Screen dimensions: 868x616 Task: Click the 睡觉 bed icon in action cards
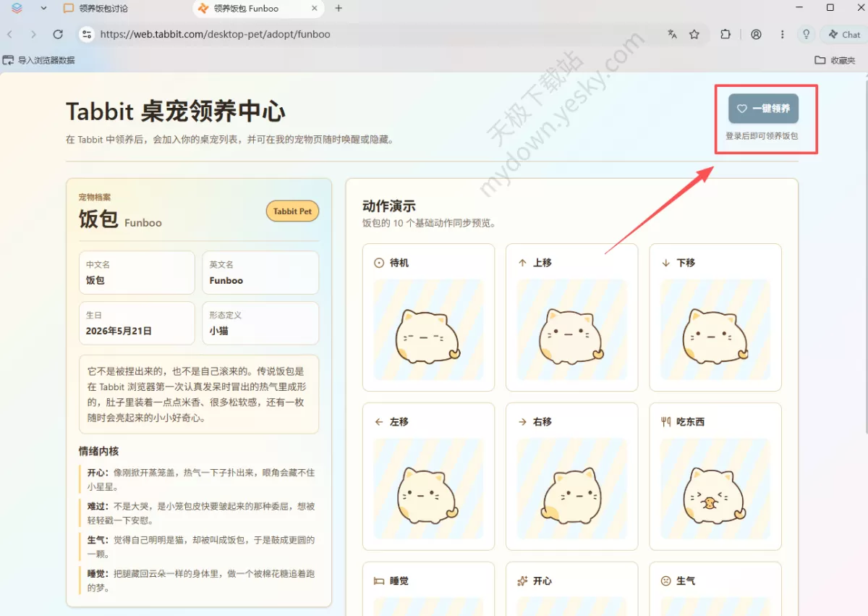tap(378, 581)
